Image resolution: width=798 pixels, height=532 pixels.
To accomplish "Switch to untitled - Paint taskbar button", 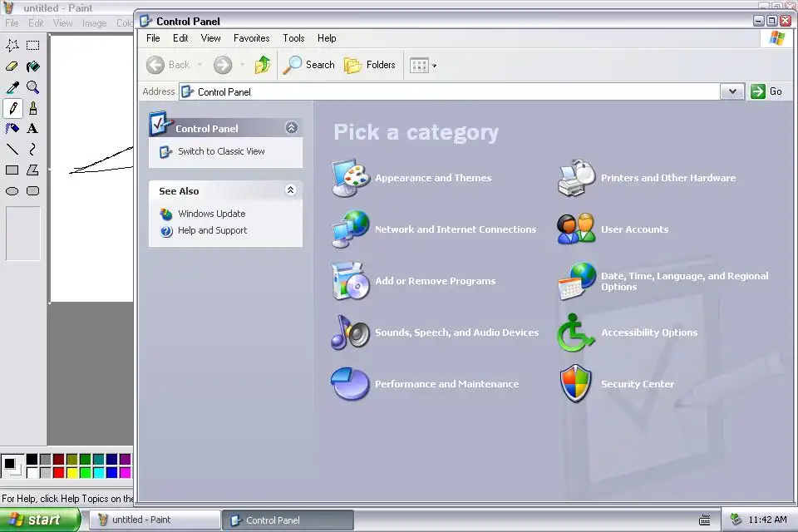I will (x=155, y=520).
